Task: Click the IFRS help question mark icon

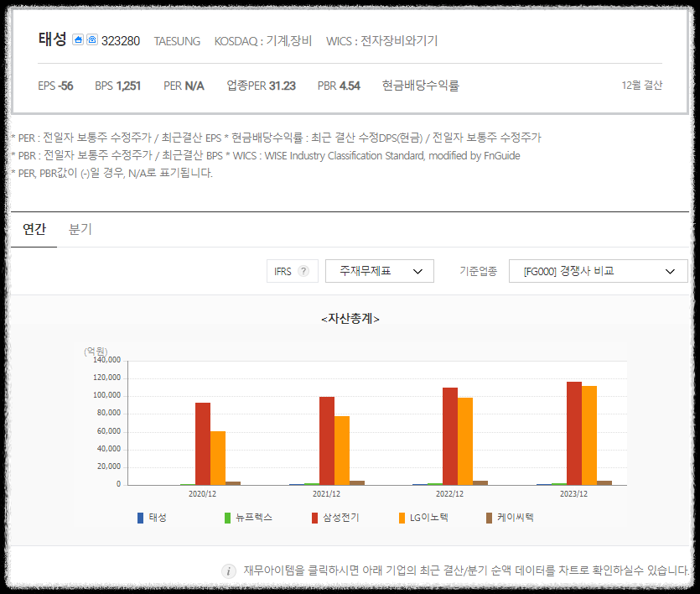Action: pyautogui.click(x=303, y=271)
